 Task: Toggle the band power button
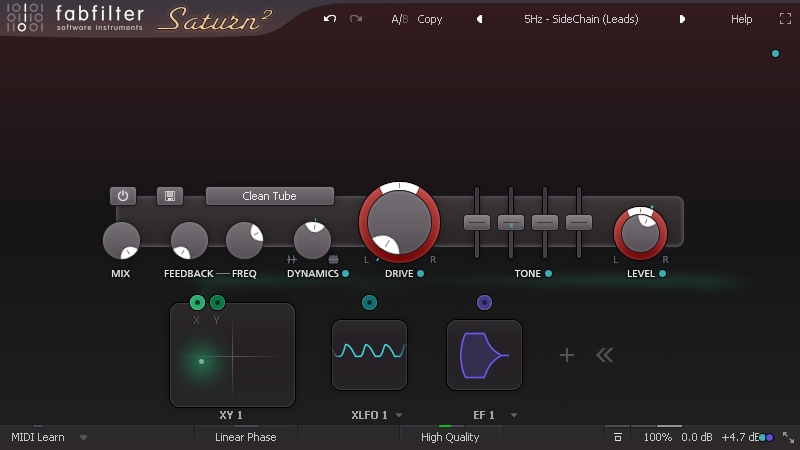point(123,196)
